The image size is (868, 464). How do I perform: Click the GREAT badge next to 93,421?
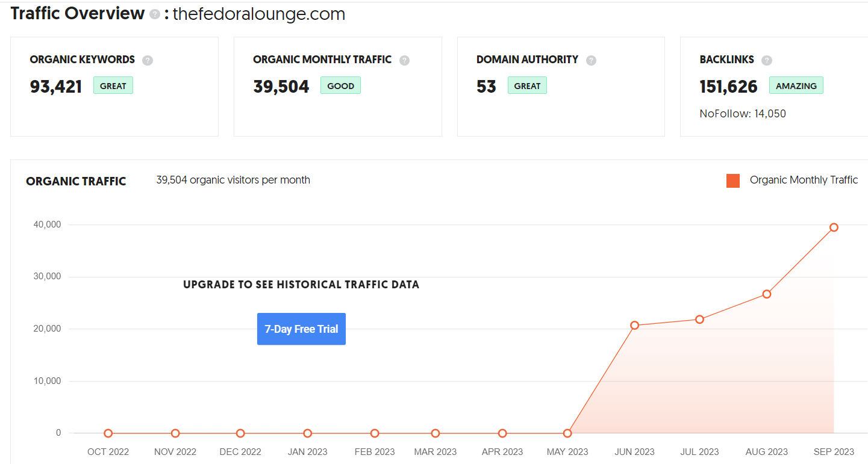tap(113, 86)
